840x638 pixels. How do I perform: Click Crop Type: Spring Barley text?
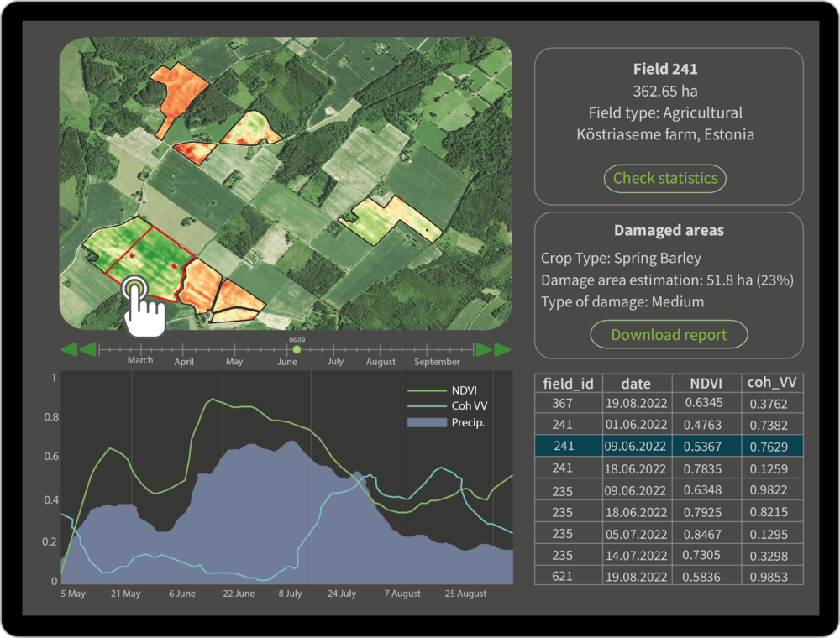tap(621, 258)
